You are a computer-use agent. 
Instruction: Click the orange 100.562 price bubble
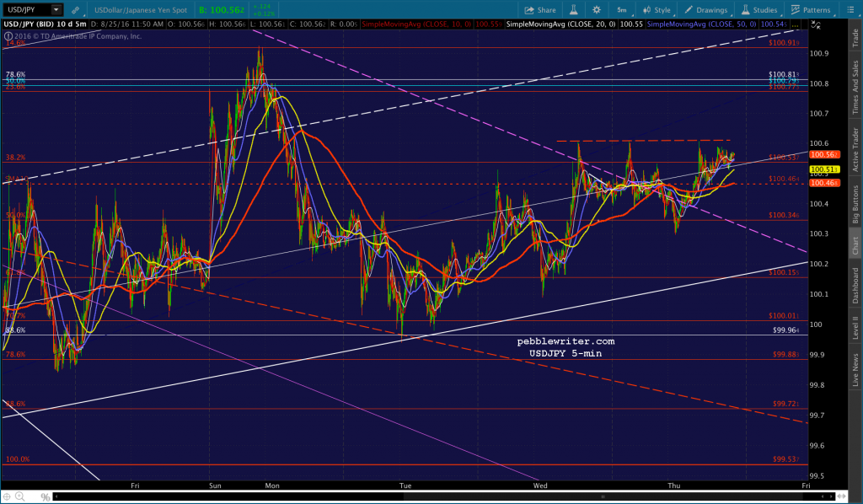(824, 154)
